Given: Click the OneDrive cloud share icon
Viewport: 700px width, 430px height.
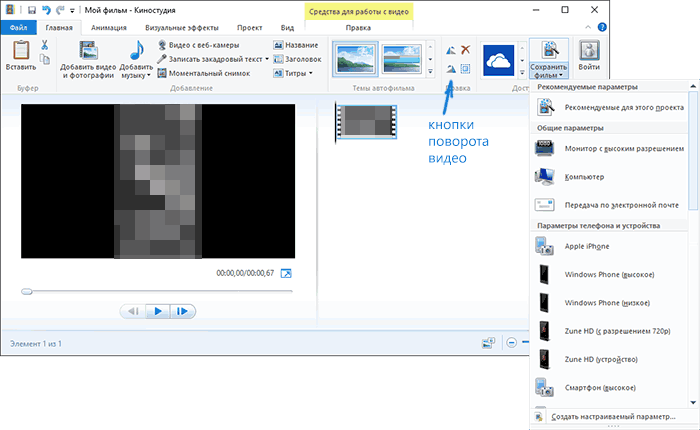Looking at the screenshot, I should click(x=497, y=59).
